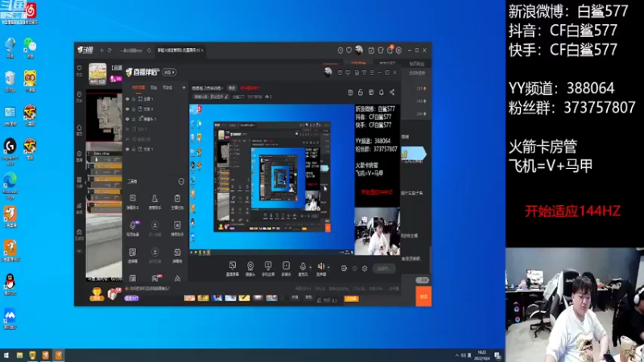The image size is (644, 362).
Task: Add a new scene with the plus icon
Action: 184,88
